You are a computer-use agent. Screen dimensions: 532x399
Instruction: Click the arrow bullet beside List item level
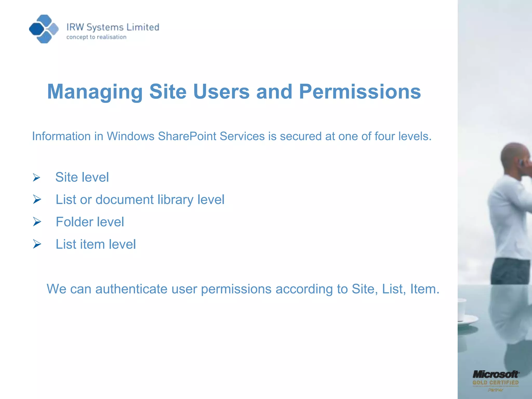[37, 244]
